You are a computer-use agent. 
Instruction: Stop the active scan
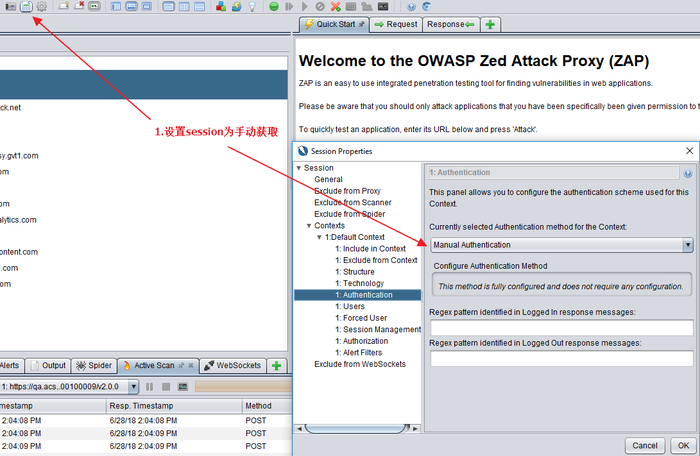pos(166,386)
